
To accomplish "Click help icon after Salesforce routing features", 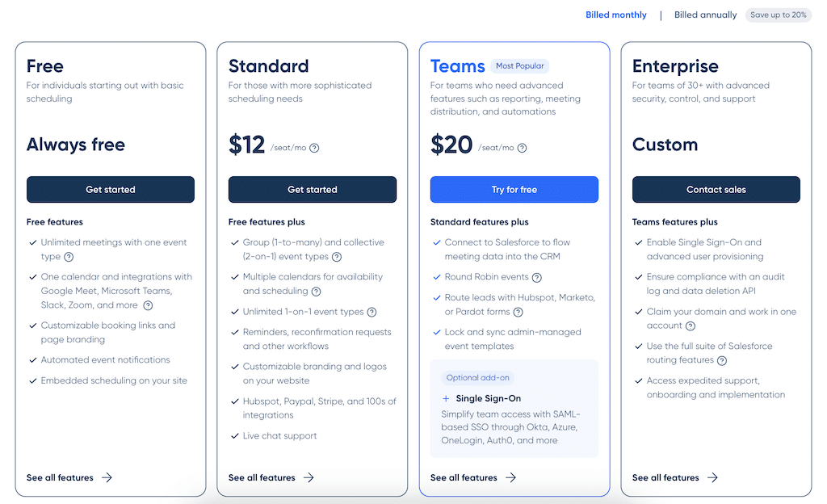I will pos(722,360).
